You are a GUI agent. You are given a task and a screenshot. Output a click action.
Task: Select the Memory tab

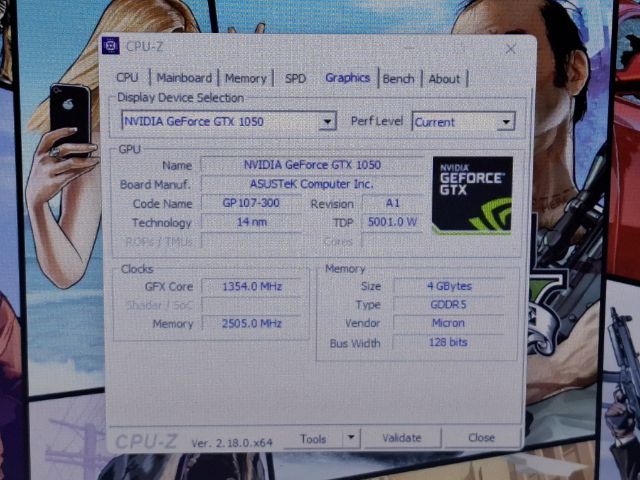coord(246,78)
